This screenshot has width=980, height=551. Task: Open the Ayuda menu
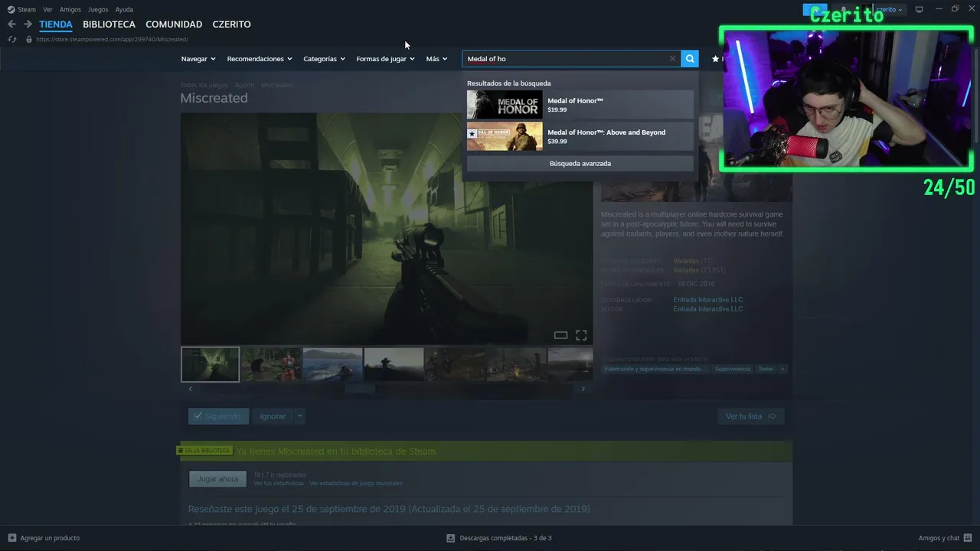pyautogui.click(x=124, y=9)
